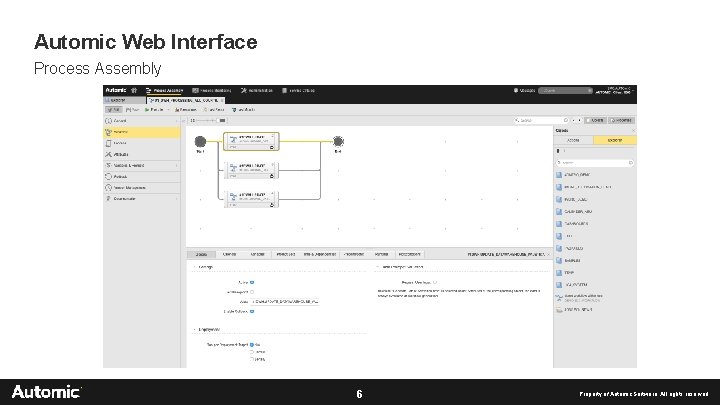Image resolution: width=720 pixels, height=405 pixels.
Task: Collapse the left sidebar with the small arrow
Action: 184,121
